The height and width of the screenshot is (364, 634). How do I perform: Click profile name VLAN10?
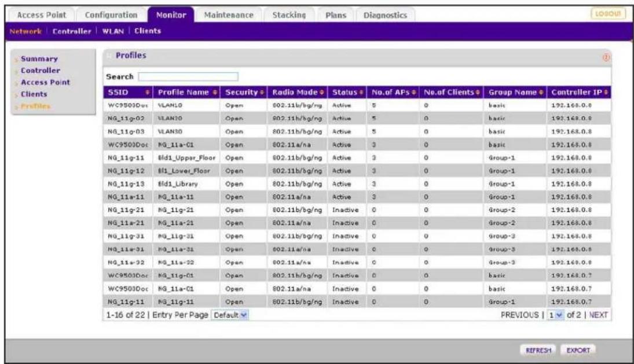(170, 105)
